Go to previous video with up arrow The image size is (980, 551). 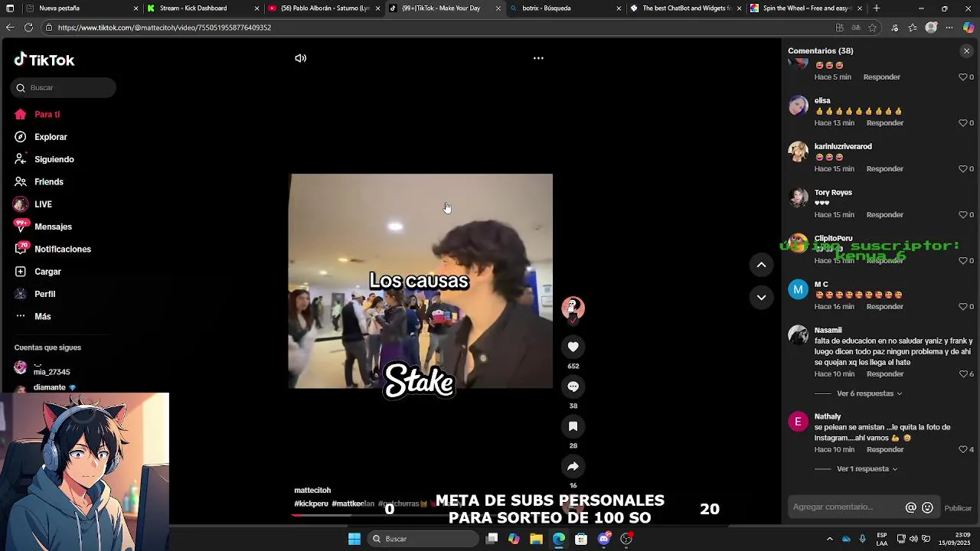[761, 265]
